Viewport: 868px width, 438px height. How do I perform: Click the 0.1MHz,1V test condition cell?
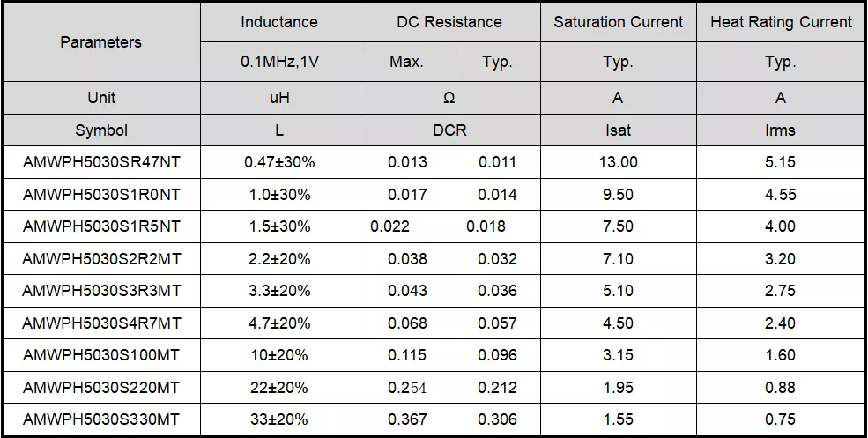click(x=279, y=63)
